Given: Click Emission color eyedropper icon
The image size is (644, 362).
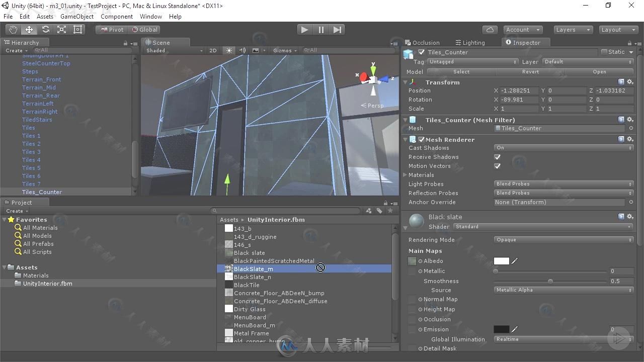Looking at the screenshot, I should (515, 329).
